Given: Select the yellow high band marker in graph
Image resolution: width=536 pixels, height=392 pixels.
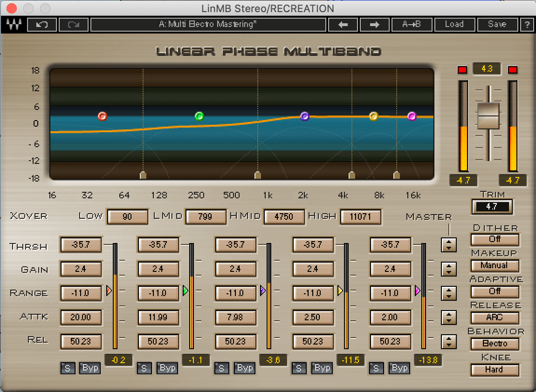Looking at the screenshot, I should click(x=374, y=116).
